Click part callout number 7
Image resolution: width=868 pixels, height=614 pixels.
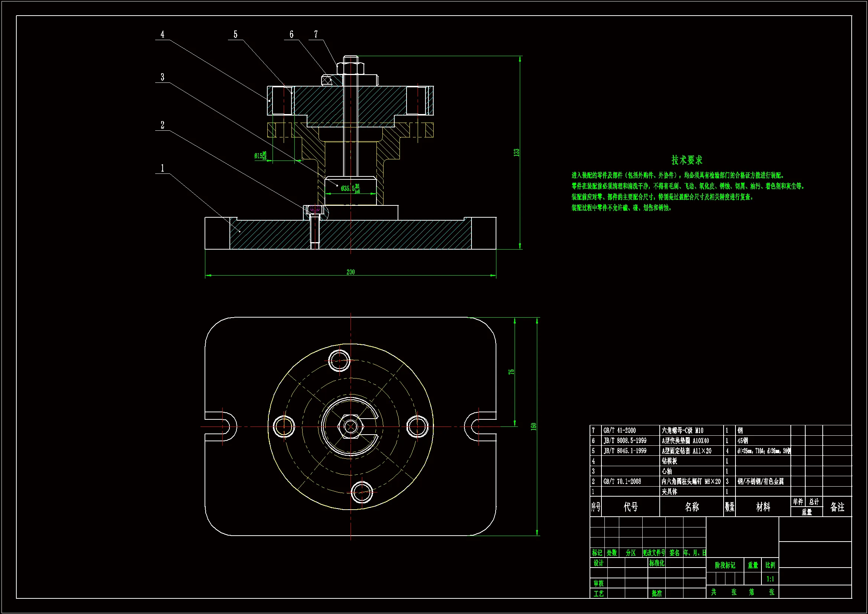pyautogui.click(x=316, y=35)
